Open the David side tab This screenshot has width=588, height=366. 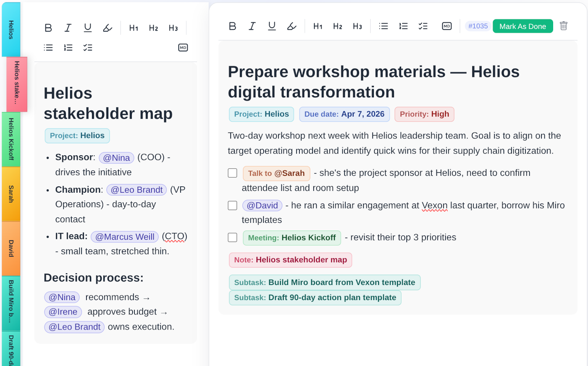tap(11, 248)
